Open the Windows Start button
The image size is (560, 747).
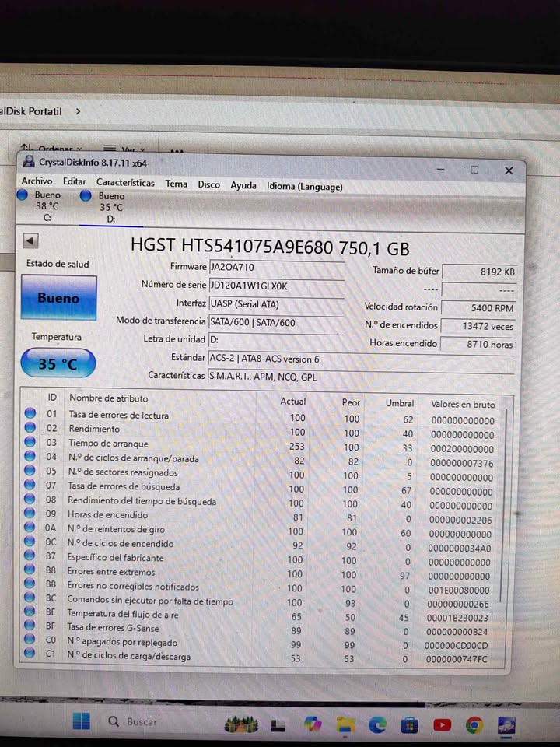pyautogui.click(x=81, y=721)
